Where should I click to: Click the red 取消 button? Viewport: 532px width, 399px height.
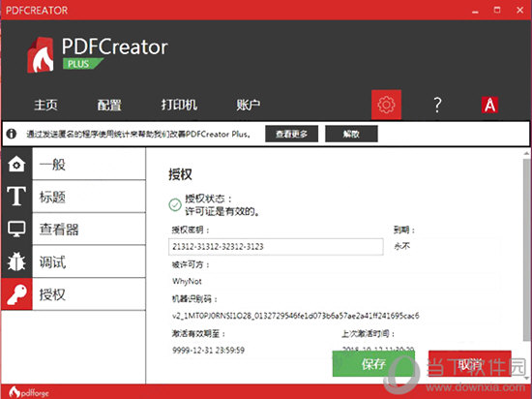pyautogui.click(x=470, y=364)
